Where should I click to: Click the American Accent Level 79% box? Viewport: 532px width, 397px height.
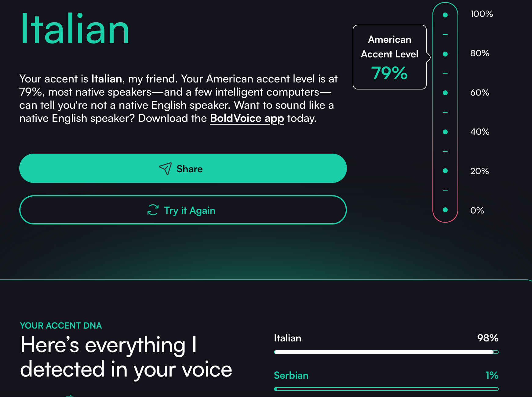(389, 57)
